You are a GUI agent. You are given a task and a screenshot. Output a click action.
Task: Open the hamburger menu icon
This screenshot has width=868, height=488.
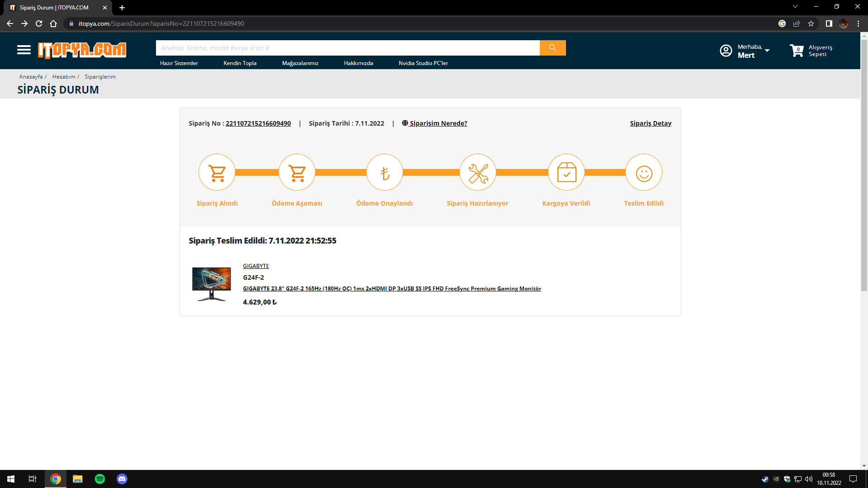point(24,50)
